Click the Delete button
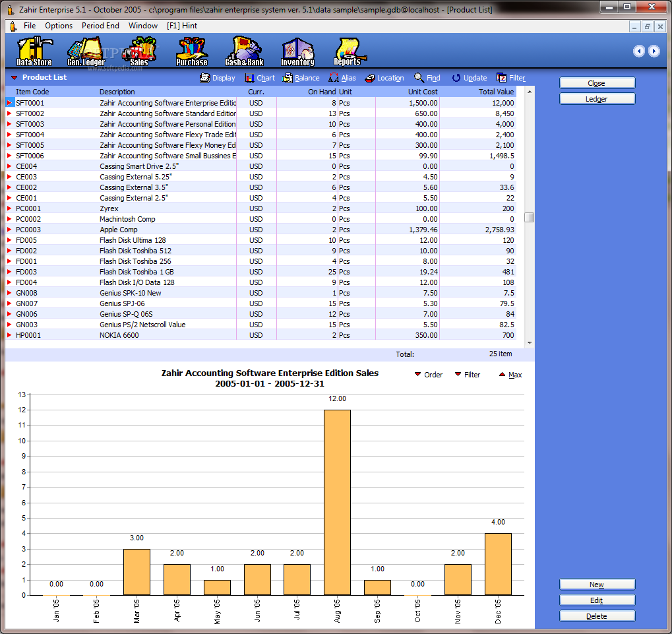672x634 pixels. [x=597, y=616]
